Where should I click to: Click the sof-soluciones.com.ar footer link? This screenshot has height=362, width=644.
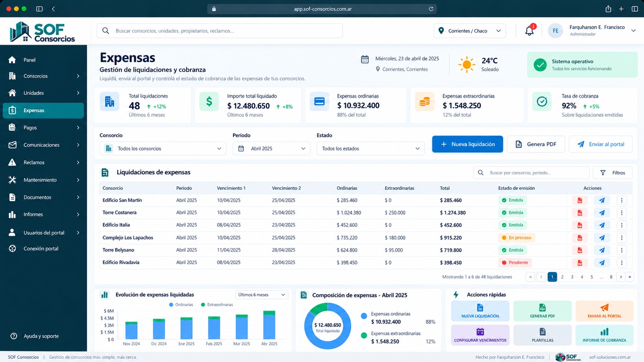(x=610, y=357)
